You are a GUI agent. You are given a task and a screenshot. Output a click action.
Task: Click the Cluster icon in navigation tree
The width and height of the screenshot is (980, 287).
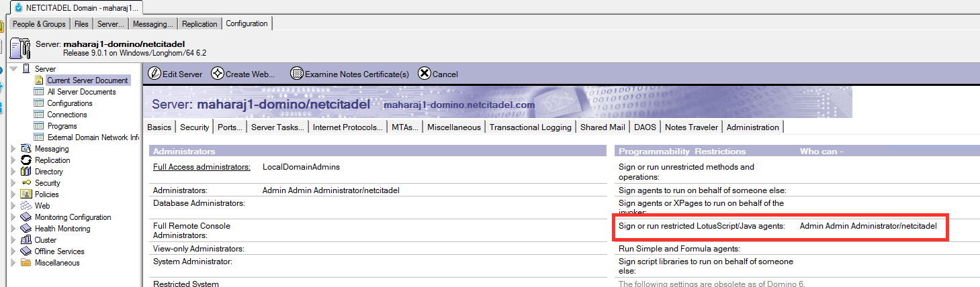coord(26,240)
